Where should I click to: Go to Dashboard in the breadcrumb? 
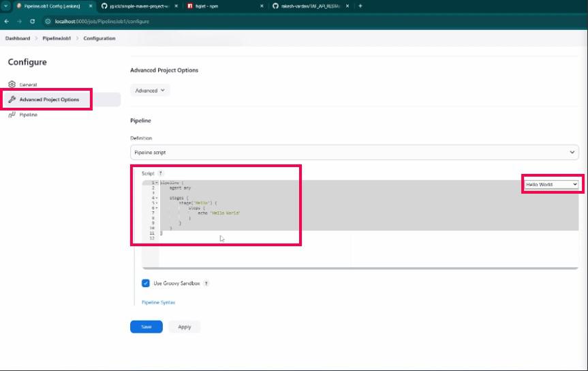[18, 38]
